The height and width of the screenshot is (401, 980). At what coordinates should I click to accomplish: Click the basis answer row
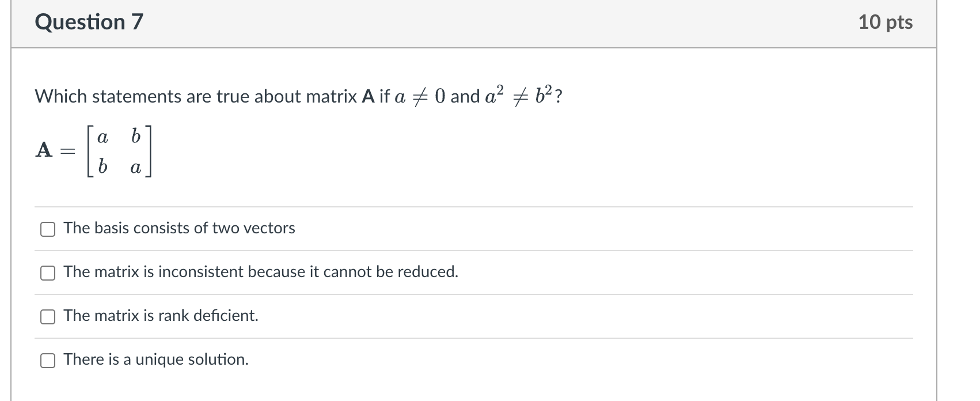(x=179, y=228)
